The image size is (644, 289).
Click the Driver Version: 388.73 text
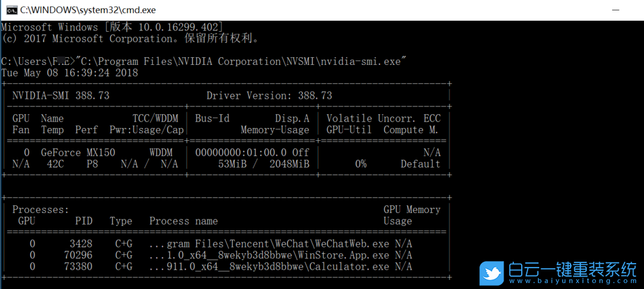(x=269, y=96)
